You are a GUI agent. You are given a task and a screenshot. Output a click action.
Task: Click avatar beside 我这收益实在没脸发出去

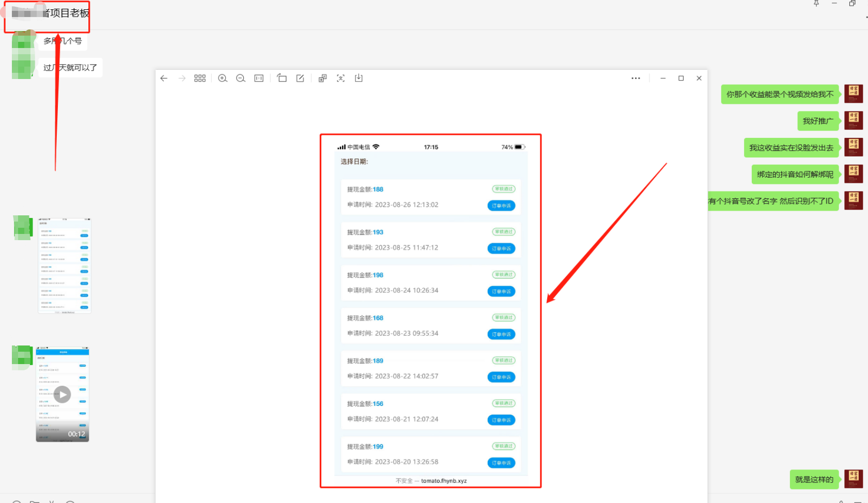point(854,147)
